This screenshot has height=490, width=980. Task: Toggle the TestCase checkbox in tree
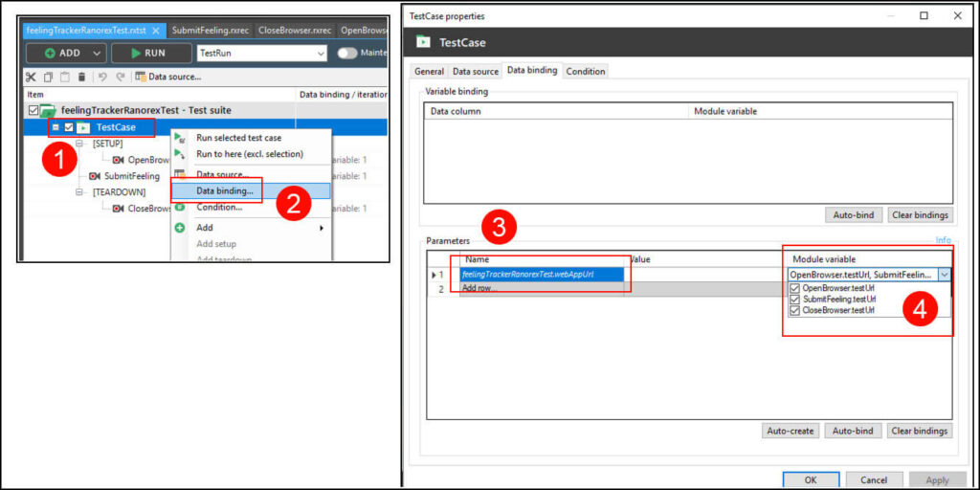69,127
